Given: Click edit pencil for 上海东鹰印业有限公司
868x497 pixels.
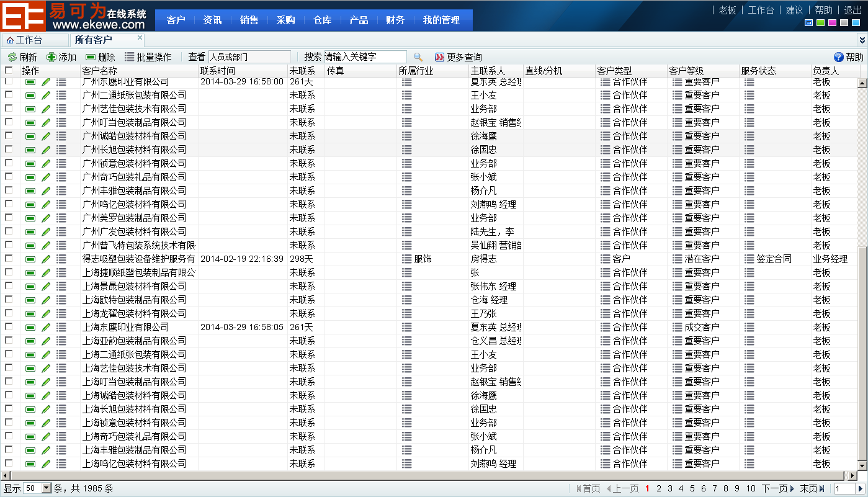Looking at the screenshot, I should pyautogui.click(x=46, y=328).
